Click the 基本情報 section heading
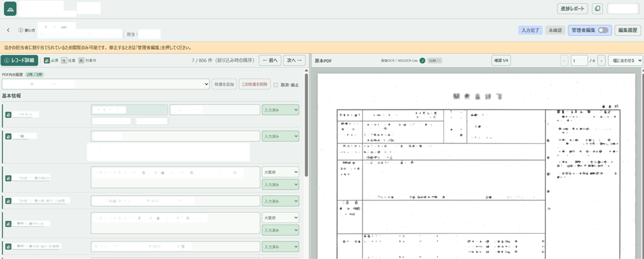 pos(12,95)
